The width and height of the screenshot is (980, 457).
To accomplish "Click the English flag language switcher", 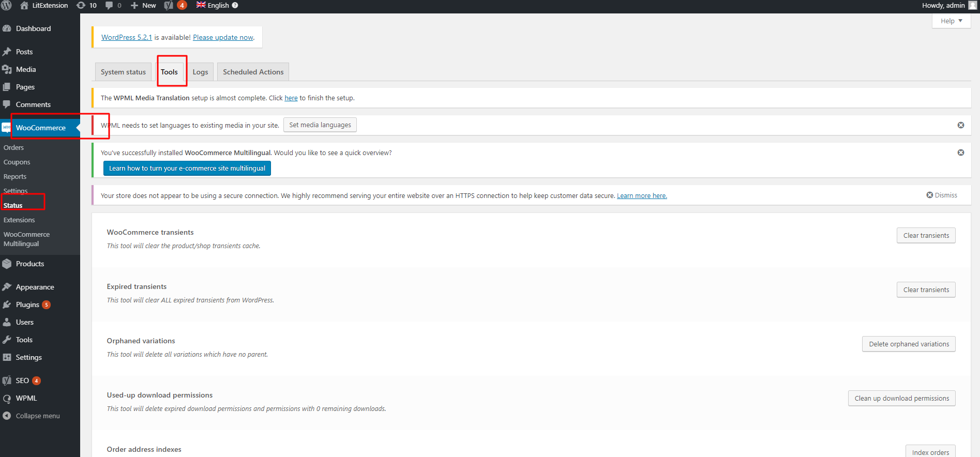I will pos(201,5).
